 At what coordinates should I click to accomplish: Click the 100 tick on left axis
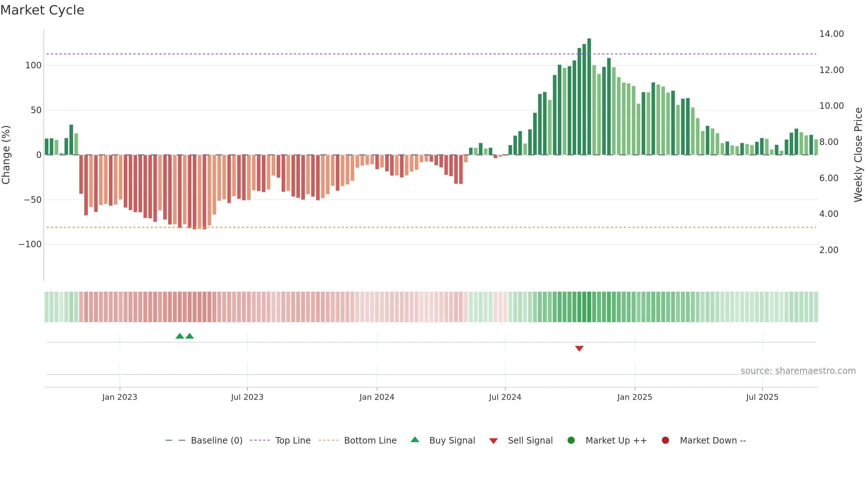tap(34, 65)
